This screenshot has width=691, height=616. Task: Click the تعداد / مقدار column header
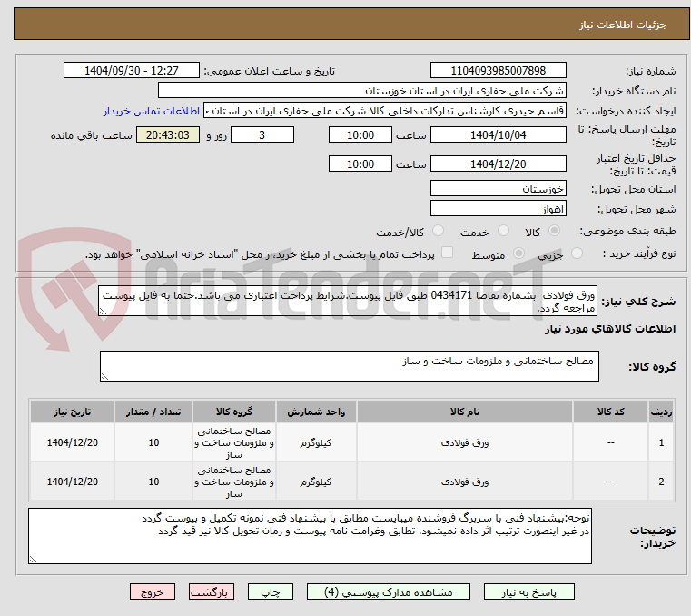pos(153,412)
